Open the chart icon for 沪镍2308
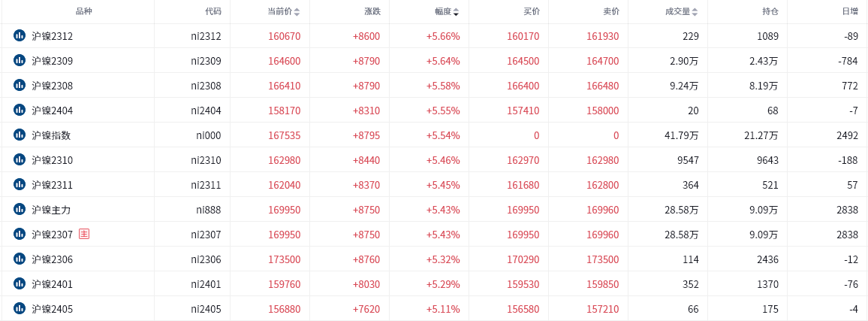The width and height of the screenshot is (868, 321). 20,86
